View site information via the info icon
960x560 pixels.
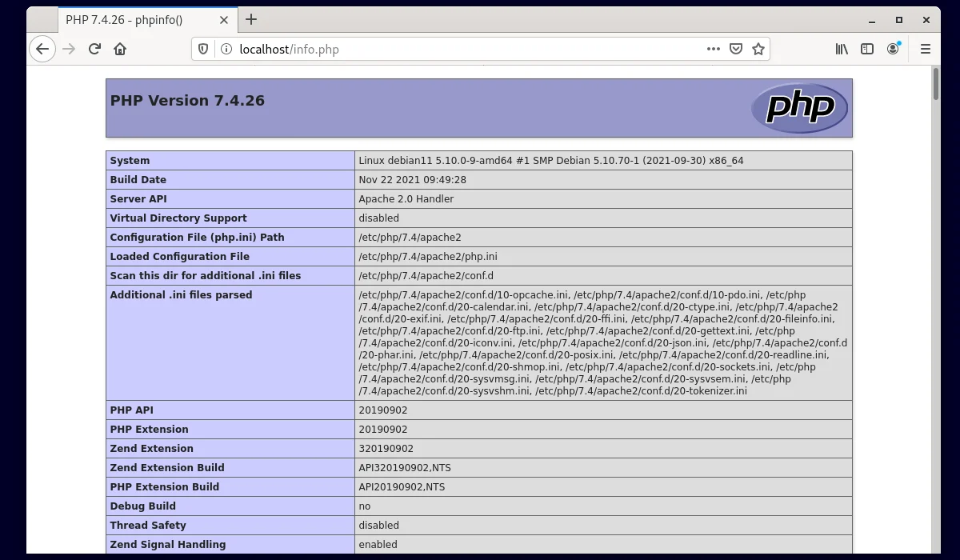[x=226, y=49]
